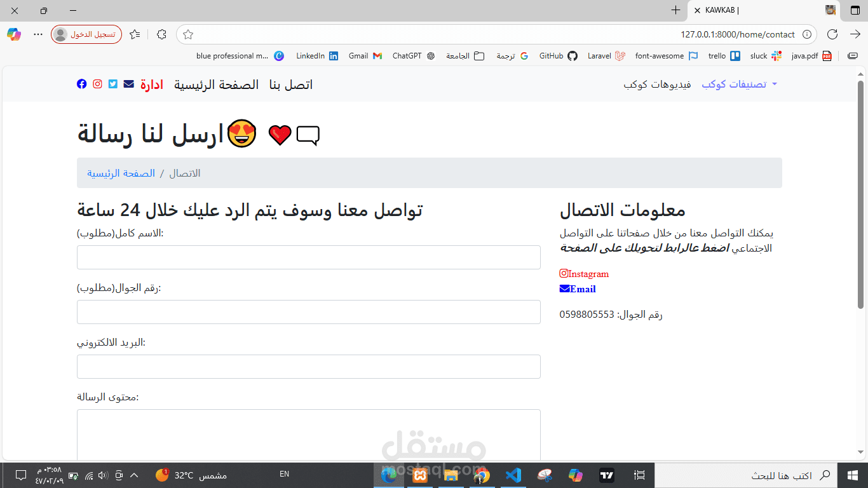Screen dimensions: 868x488
Task: Click the Copilot icon in the browser toolbar
Action: (14, 34)
